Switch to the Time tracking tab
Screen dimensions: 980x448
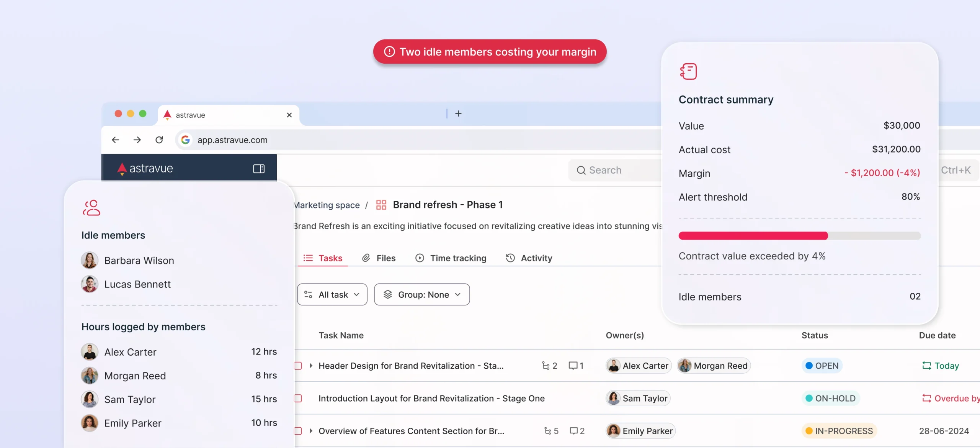pyautogui.click(x=451, y=258)
